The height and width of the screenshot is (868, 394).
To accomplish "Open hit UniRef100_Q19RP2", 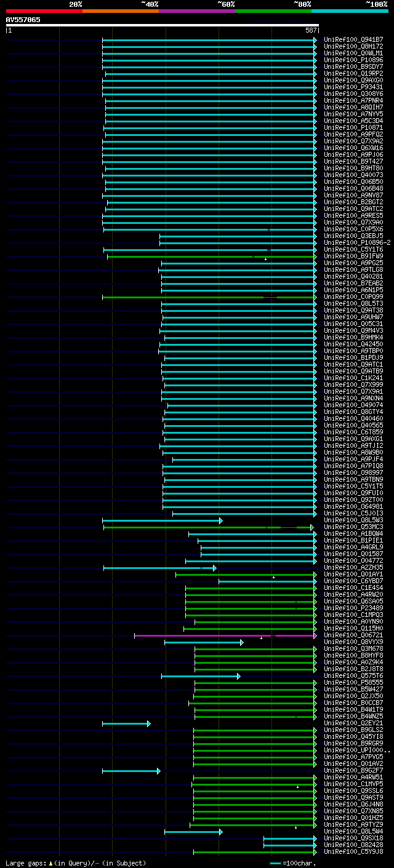I will tap(353, 73).
